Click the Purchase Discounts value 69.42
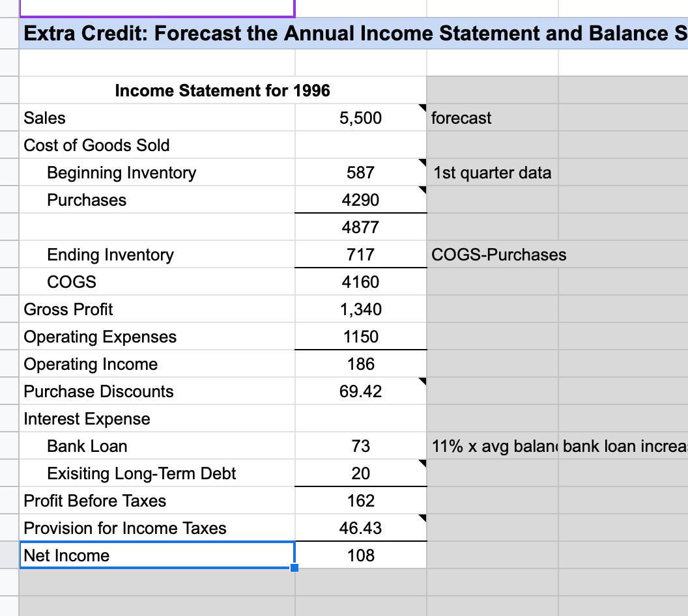Viewport: 688px width, 616px height. [361, 391]
